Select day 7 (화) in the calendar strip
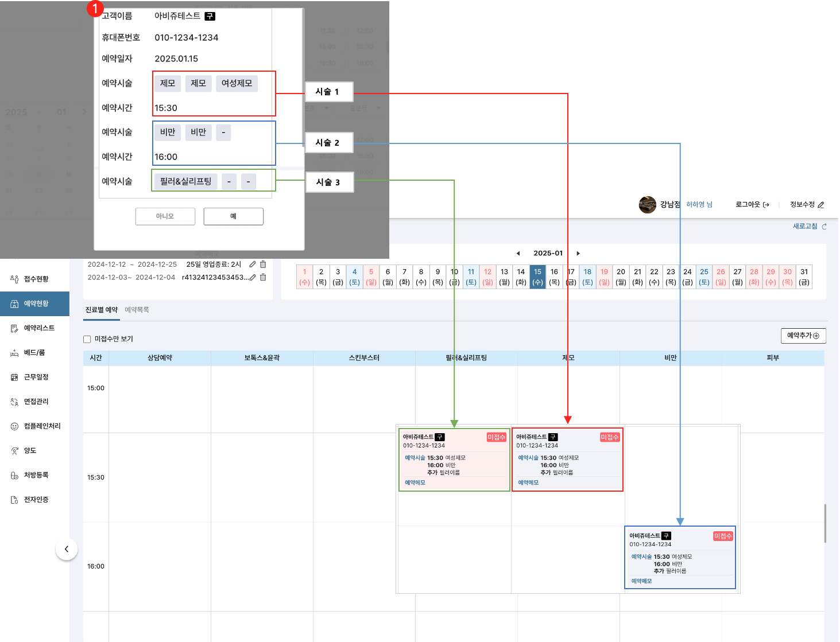840x642 pixels. click(x=404, y=277)
